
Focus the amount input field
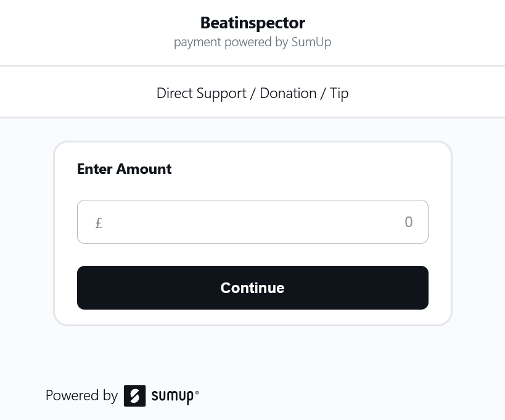pyautogui.click(x=252, y=222)
